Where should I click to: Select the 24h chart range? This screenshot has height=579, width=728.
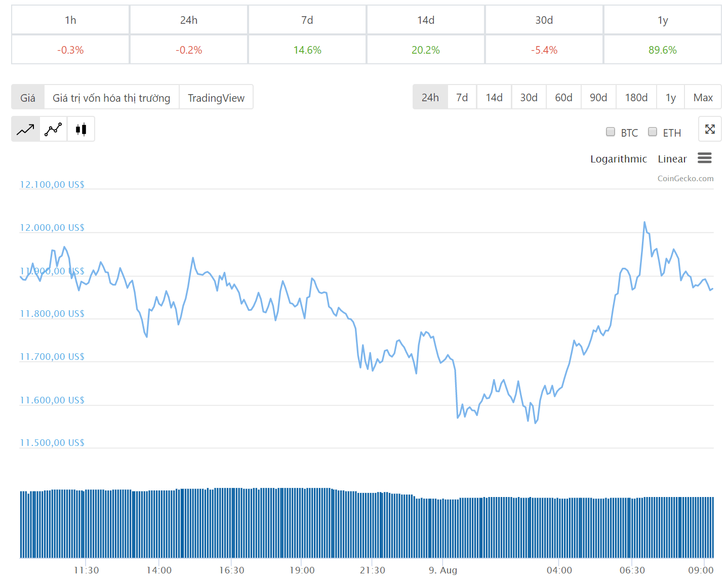point(430,97)
